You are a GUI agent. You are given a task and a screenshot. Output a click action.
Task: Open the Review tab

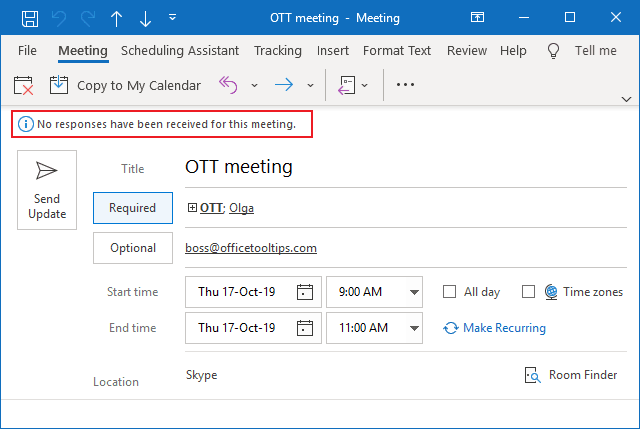pos(467,51)
